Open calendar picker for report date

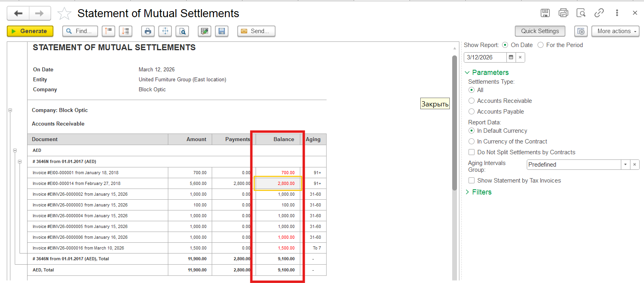511,57
